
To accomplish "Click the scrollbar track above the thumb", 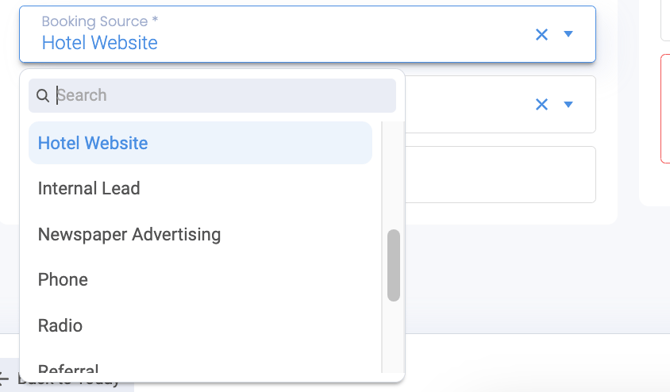I will [394, 175].
